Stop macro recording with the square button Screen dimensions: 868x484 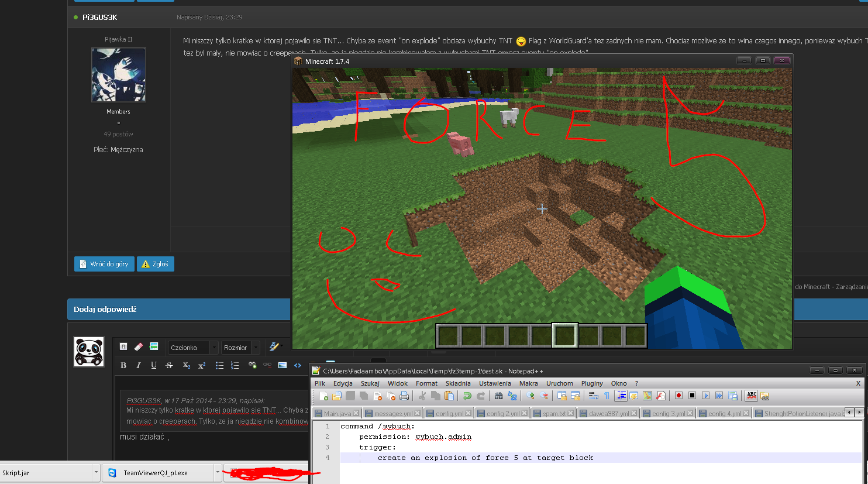692,396
